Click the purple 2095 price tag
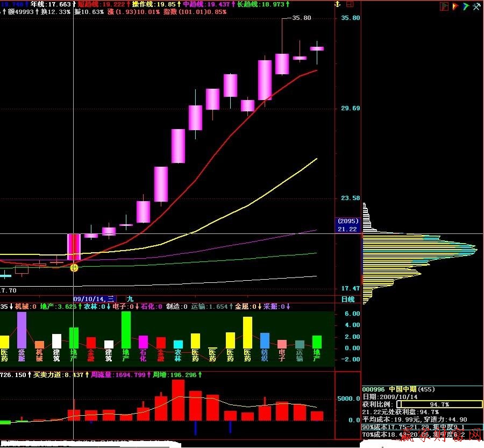 [x=347, y=221]
